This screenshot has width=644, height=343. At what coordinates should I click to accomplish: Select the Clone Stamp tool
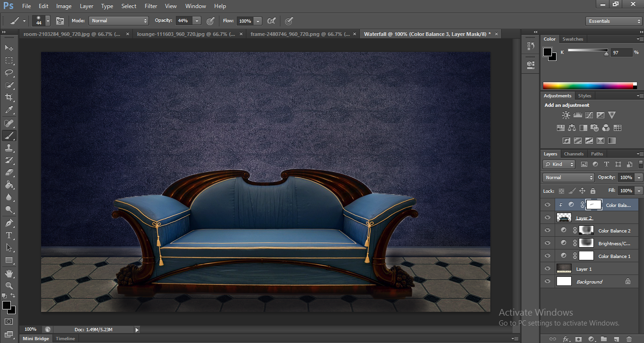(x=9, y=148)
